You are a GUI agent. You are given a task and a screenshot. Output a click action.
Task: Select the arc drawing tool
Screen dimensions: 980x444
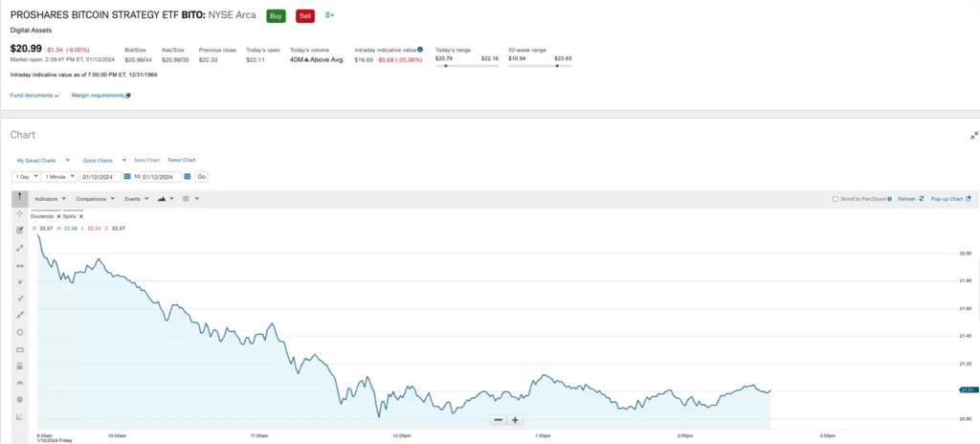coord(19,383)
